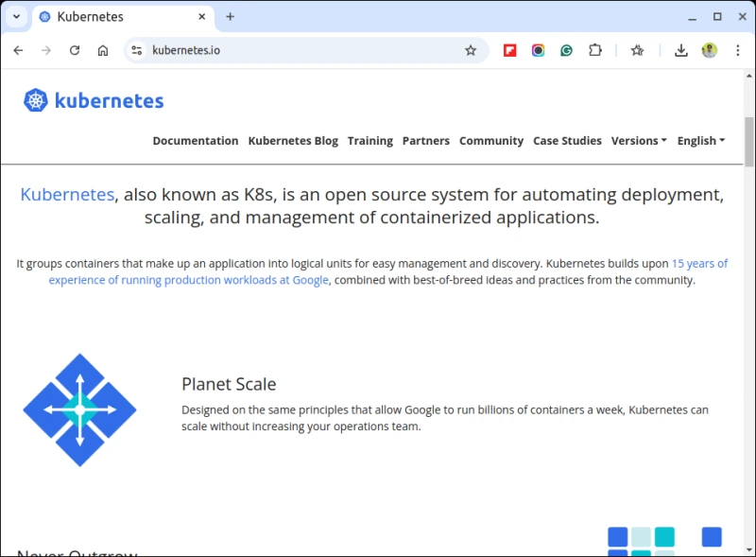The image size is (756, 557).
Task: Close the Kubernetes tab
Action: pyautogui.click(x=202, y=16)
